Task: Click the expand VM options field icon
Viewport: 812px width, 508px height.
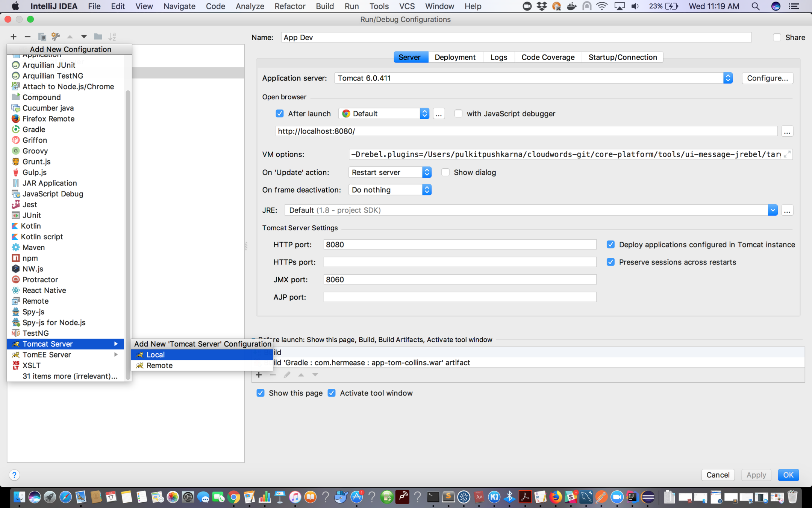Action: pyautogui.click(x=787, y=154)
